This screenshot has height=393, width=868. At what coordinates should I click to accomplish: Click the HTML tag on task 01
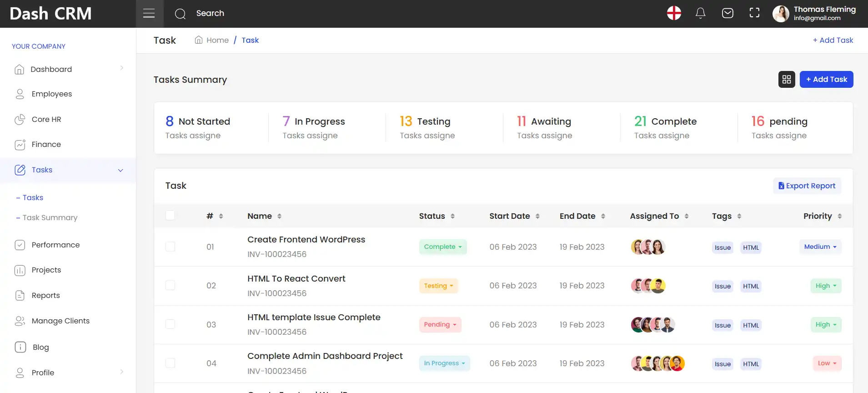[751, 247]
